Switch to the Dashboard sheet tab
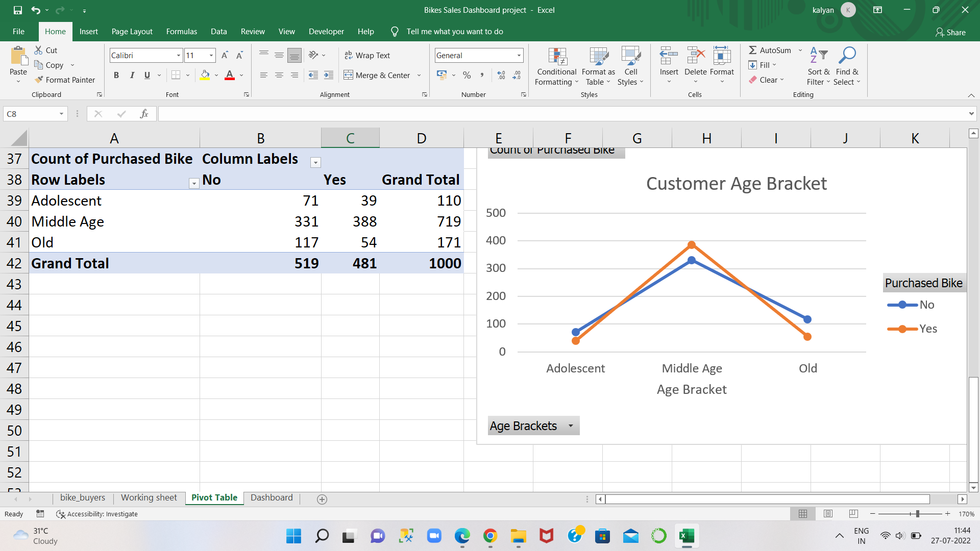 (271, 497)
